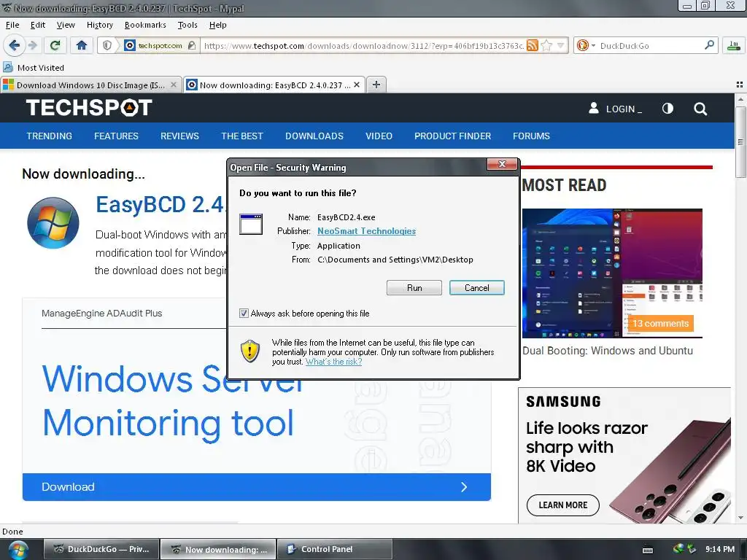This screenshot has height=560, width=747.
Task: Click the Run button
Action: pyautogui.click(x=414, y=287)
